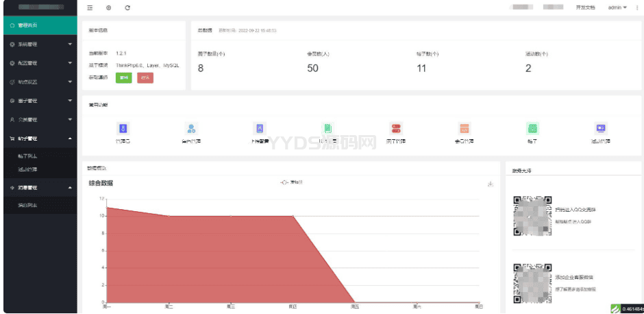Click the enterprise WeChat QR code image
Screen dimensions: 644x314
pyautogui.click(x=533, y=283)
